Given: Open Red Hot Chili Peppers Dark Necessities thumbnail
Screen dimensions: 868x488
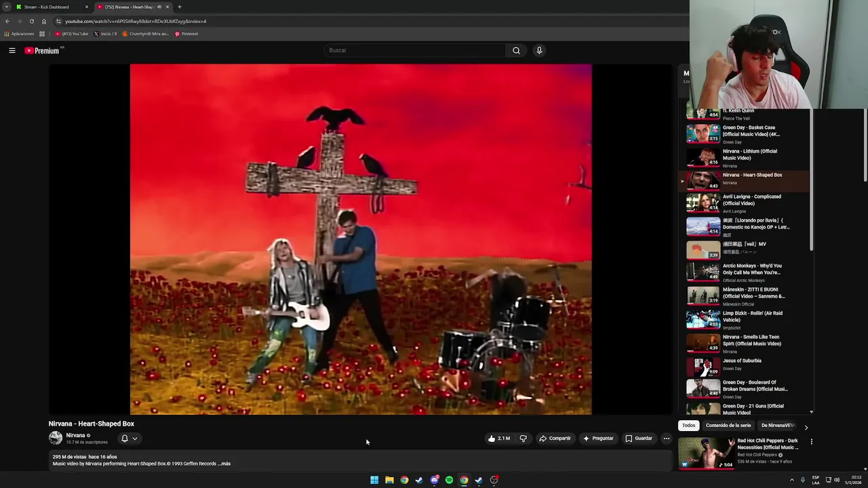Looking at the screenshot, I should pos(706,453).
